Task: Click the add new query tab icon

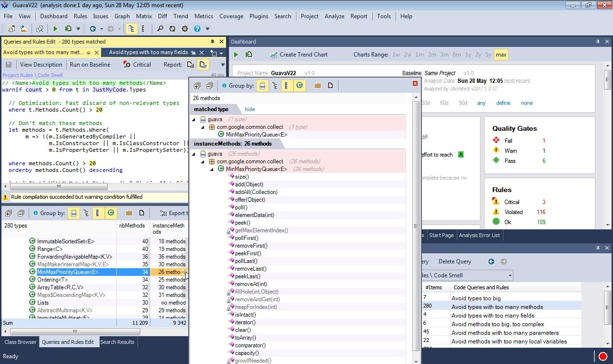Action: pos(214,53)
